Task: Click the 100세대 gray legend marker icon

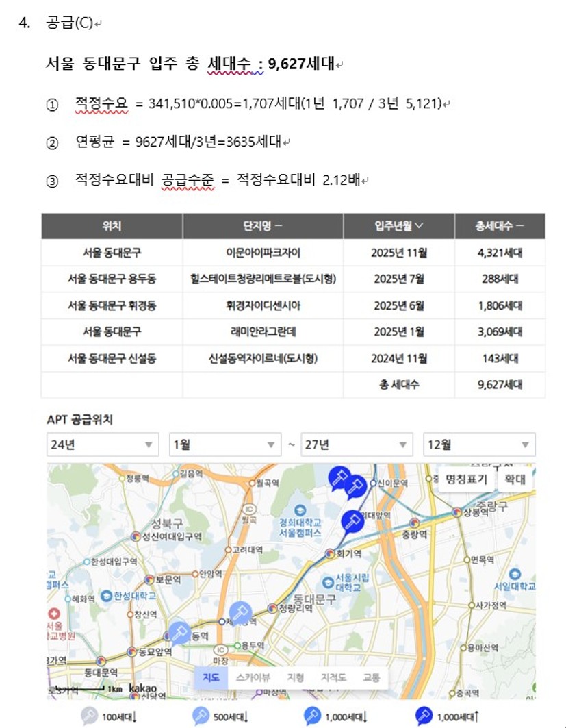Action: click(89, 716)
